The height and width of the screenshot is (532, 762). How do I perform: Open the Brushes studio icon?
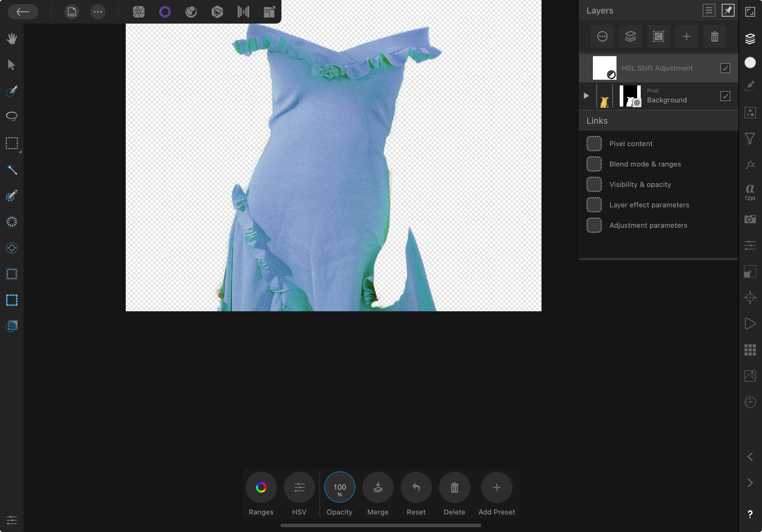click(750, 86)
